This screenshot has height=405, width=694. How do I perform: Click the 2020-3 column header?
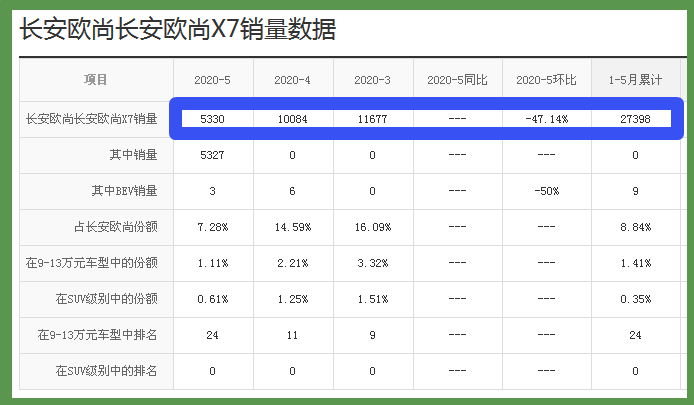[373, 80]
